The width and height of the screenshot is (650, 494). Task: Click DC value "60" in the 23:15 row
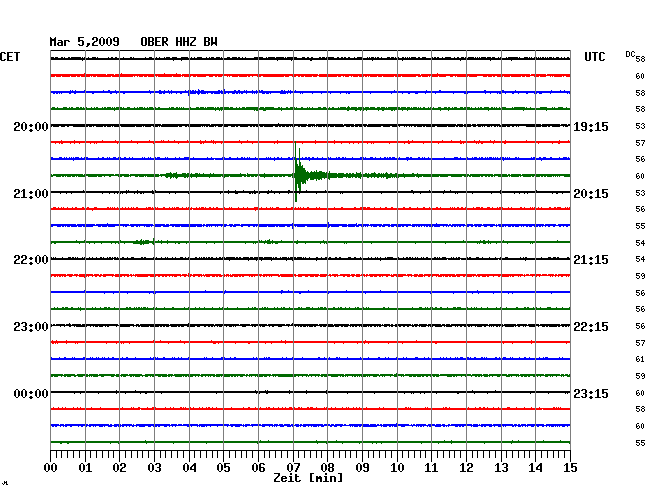[x=640, y=392]
